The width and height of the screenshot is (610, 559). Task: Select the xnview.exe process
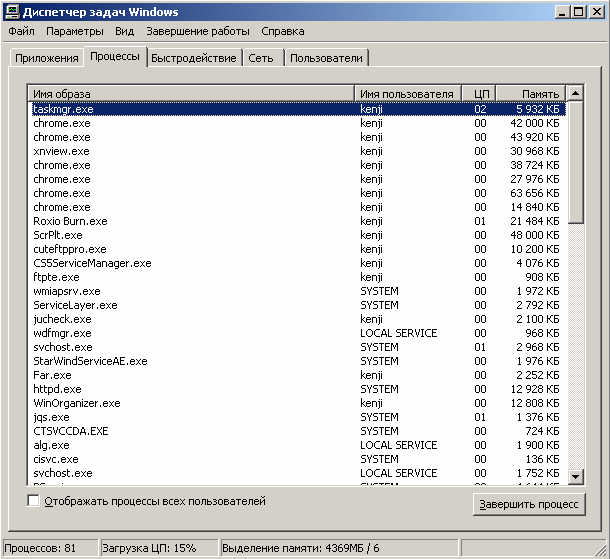(x=298, y=151)
